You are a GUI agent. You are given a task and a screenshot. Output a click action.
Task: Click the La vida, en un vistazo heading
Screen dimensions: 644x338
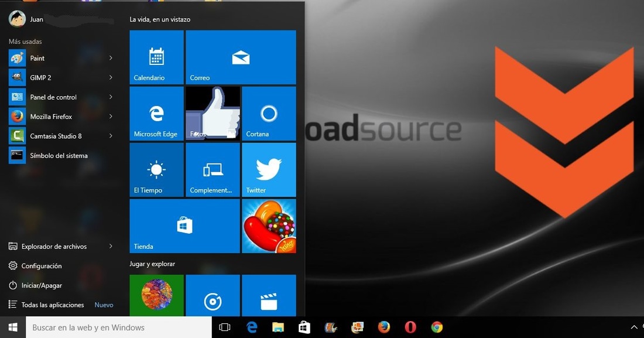[160, 19]
